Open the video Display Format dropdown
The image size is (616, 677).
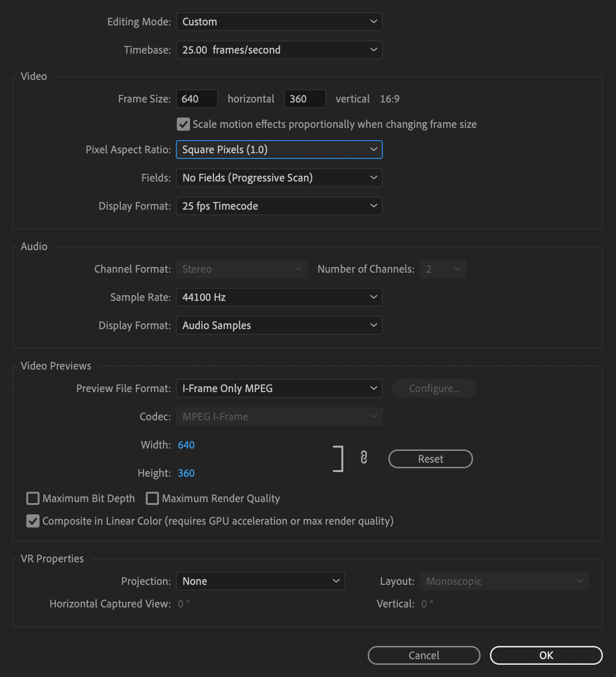[x=279, y=206]
